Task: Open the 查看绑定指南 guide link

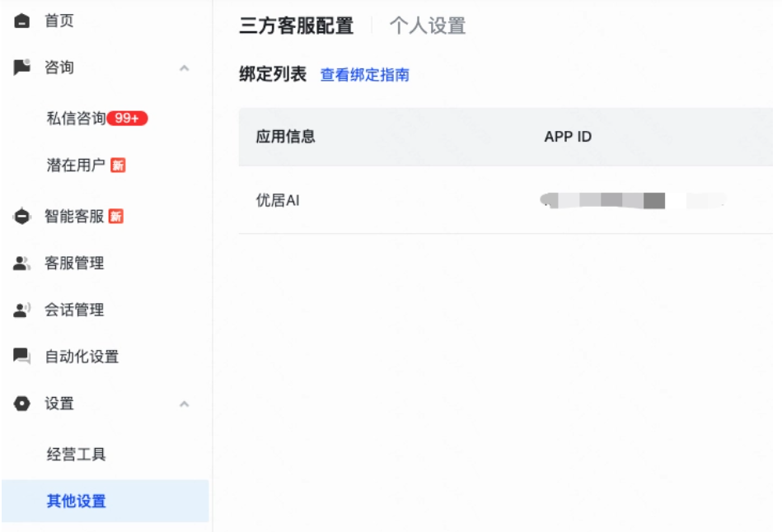Action: (x=365, y=74)
